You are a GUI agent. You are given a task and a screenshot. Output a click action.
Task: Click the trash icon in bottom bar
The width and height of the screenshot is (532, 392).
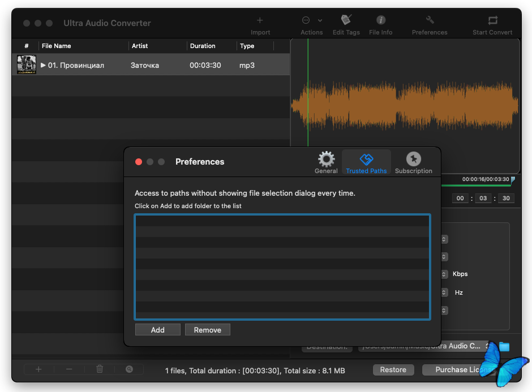pyautogui.click(x=100, y=369)
